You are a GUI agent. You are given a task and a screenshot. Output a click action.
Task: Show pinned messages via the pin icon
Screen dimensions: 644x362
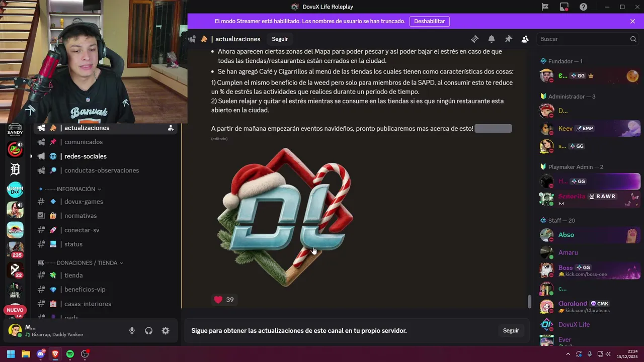509,39
